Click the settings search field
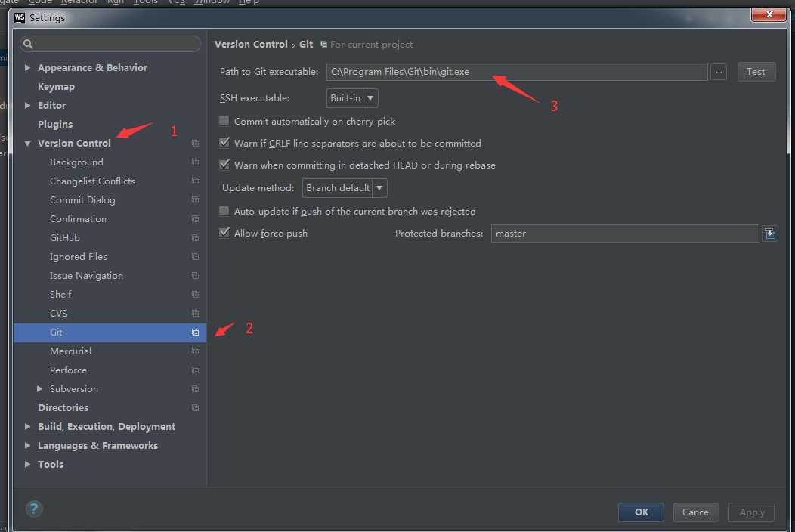 click(110, 44)
